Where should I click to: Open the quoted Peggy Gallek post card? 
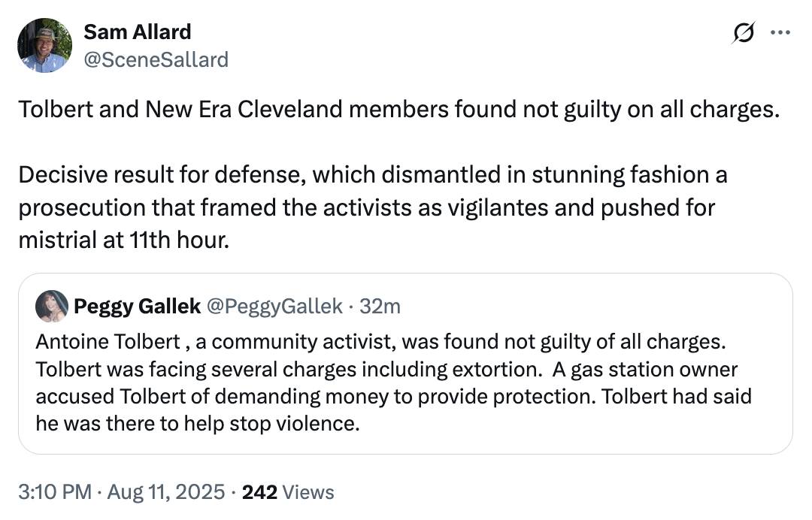pyautogui.click(x=405, y=364)
